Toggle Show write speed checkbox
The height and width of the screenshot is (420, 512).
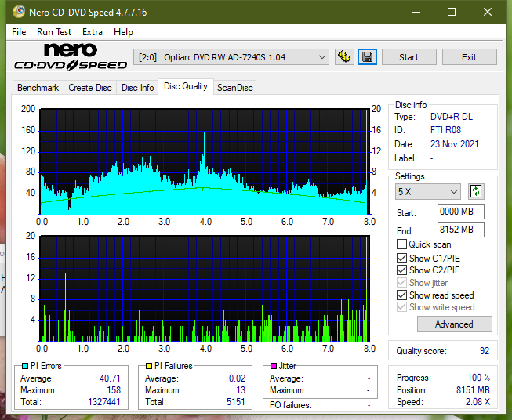401,307
